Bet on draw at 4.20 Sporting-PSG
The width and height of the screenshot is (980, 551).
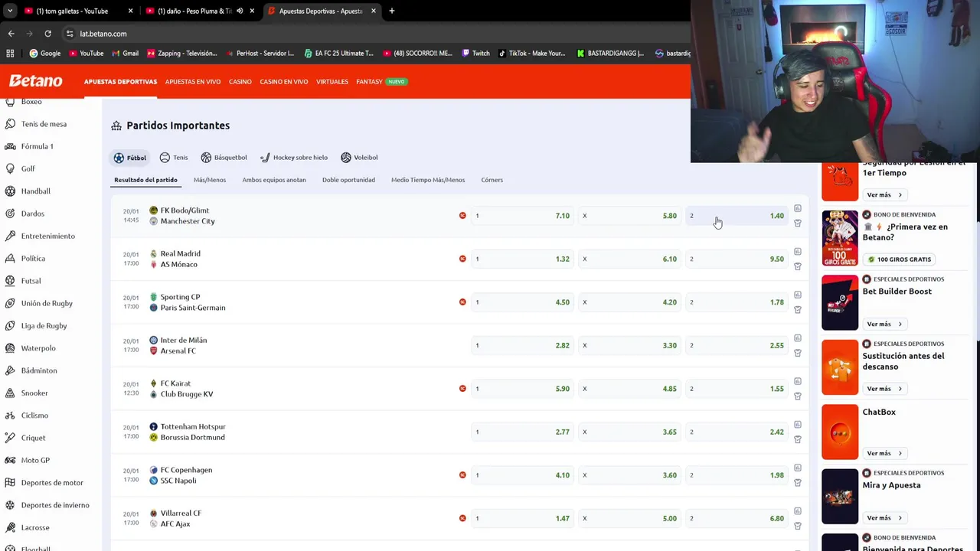[x=629, y=302]
